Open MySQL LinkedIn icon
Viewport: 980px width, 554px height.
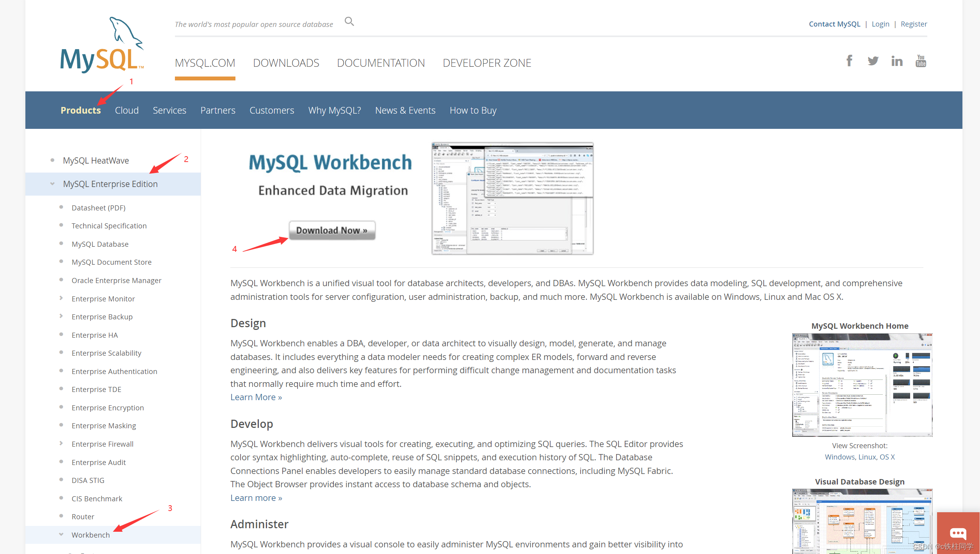(897, 61)
